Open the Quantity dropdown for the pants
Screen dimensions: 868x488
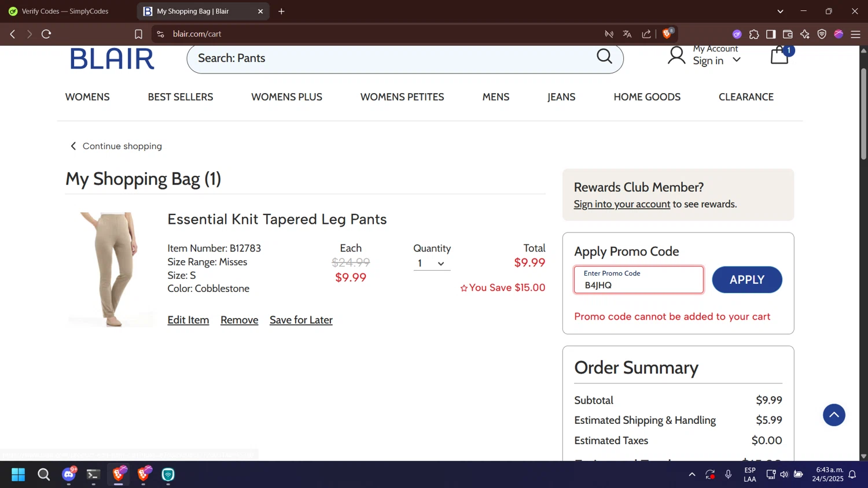[432, 264]
